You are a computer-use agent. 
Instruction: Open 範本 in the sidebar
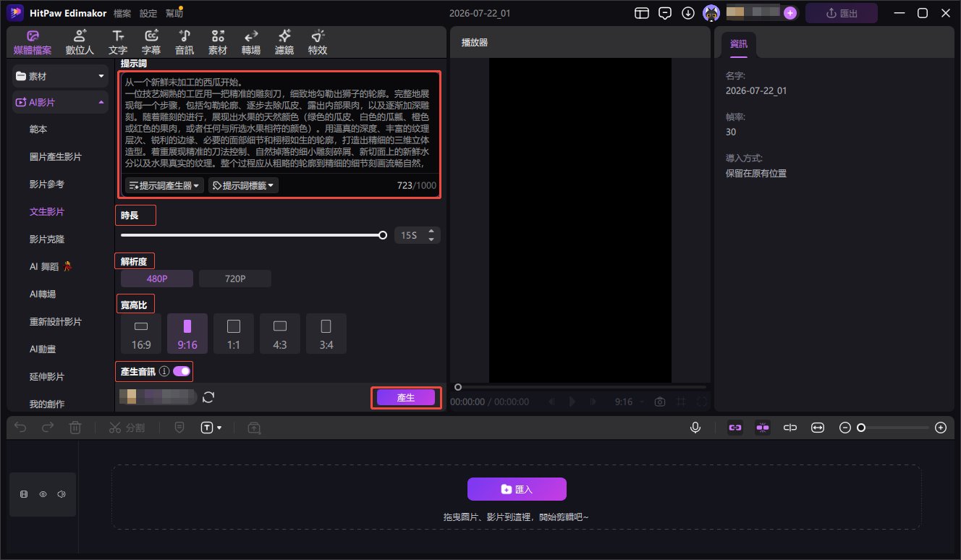39,130
